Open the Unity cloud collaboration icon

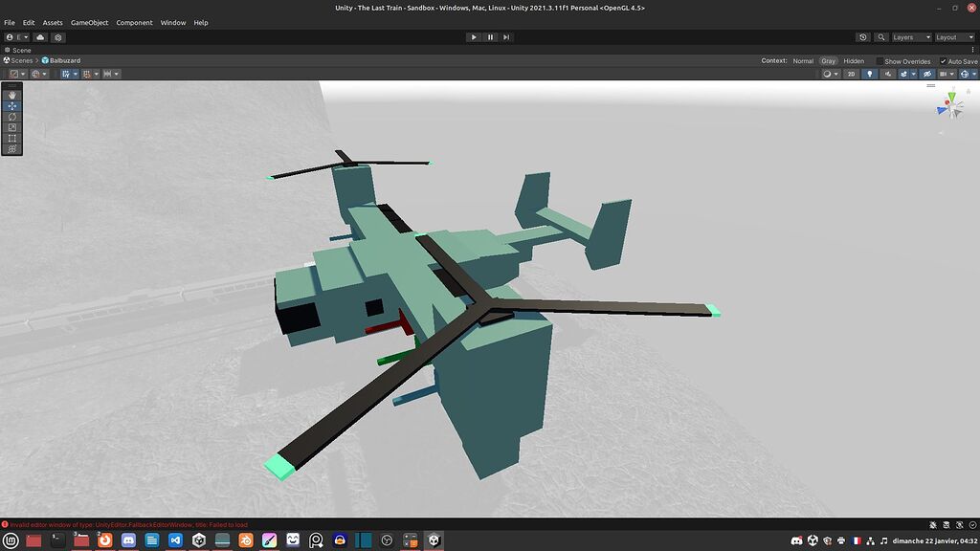coord(38,36)
